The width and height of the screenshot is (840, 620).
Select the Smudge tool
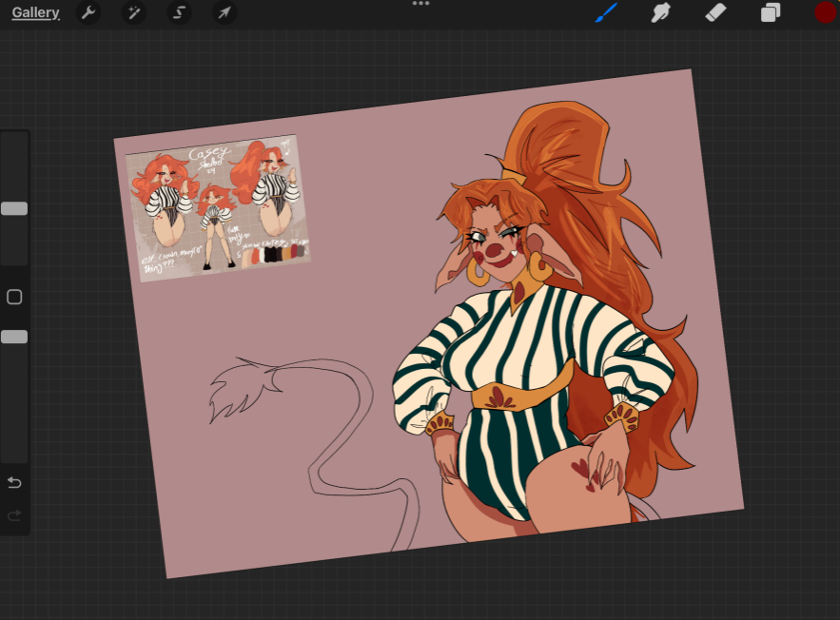pos(660,12)
